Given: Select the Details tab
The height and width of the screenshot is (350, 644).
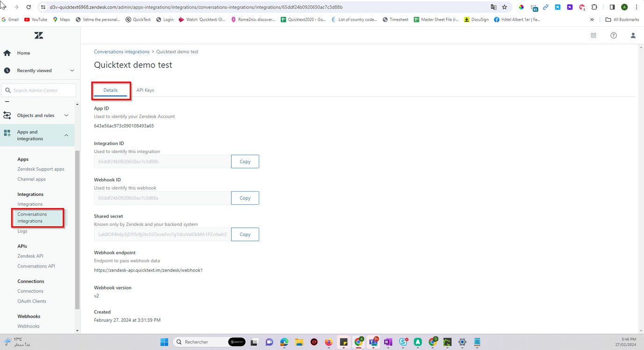Looking at the screenshot, I should 110,90.
